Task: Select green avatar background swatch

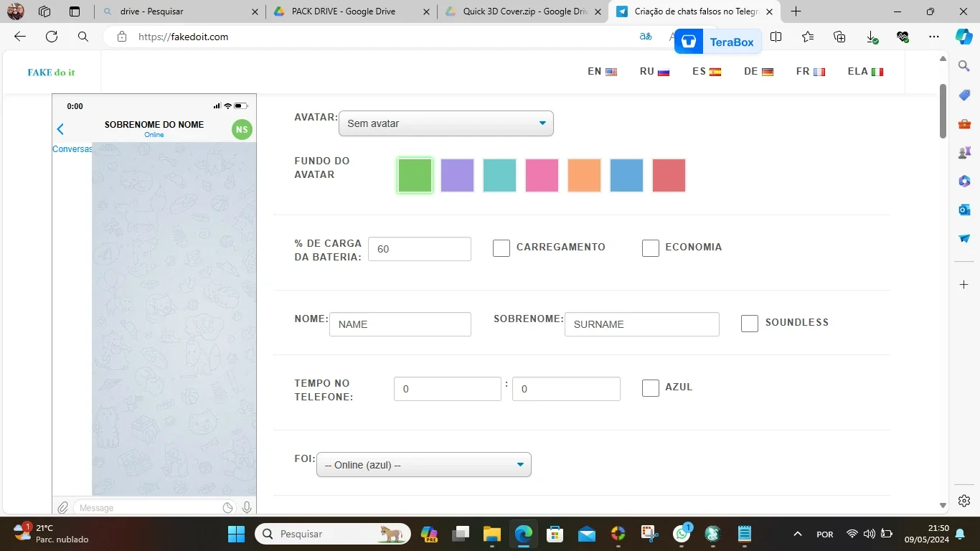Action: (x=415, y=176)
